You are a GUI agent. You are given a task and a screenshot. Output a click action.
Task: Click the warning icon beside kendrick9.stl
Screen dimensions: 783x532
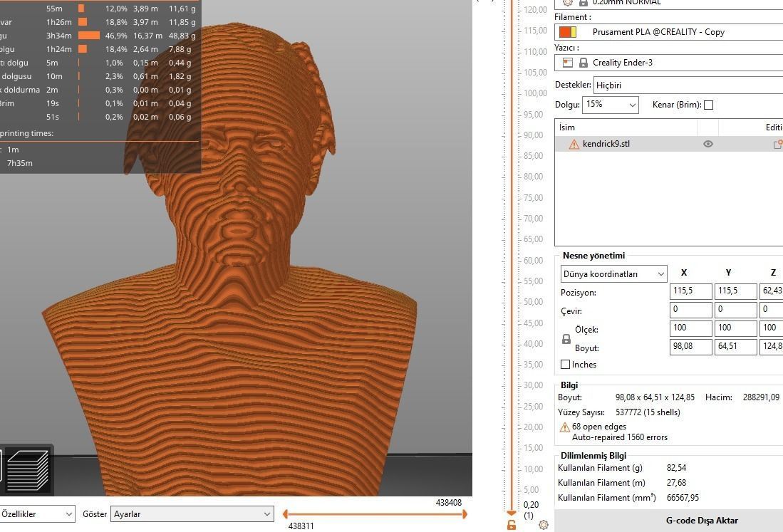tap(574, 145)
